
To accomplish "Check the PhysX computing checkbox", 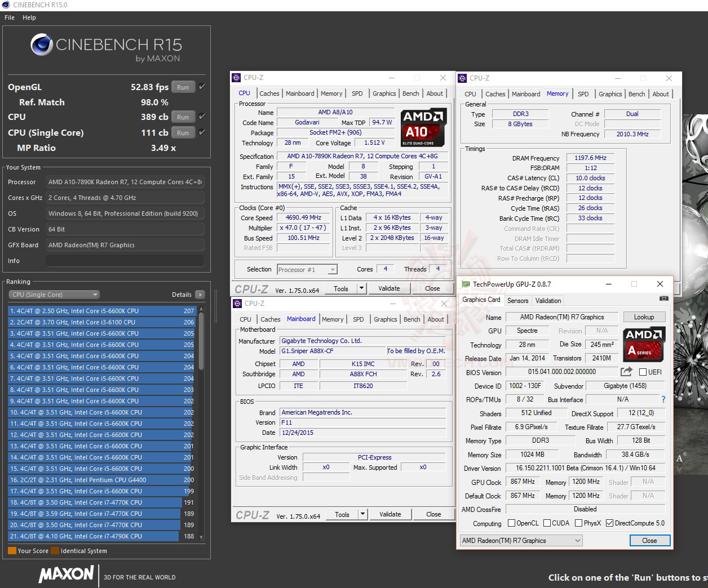I will pyautogui.click(x=578, y=523).
